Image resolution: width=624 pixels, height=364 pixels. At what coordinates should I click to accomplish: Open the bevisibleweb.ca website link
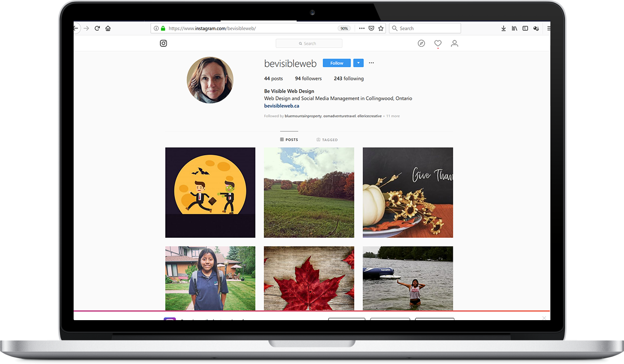282,105
